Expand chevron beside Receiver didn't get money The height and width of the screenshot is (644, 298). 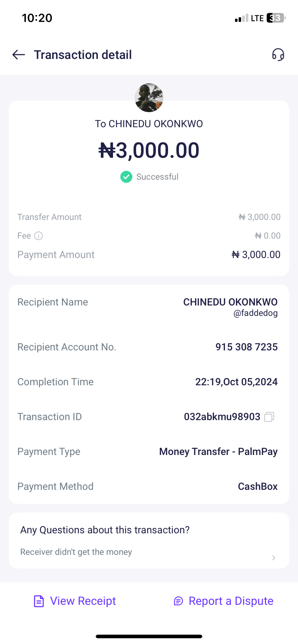[x=274, y=557]
